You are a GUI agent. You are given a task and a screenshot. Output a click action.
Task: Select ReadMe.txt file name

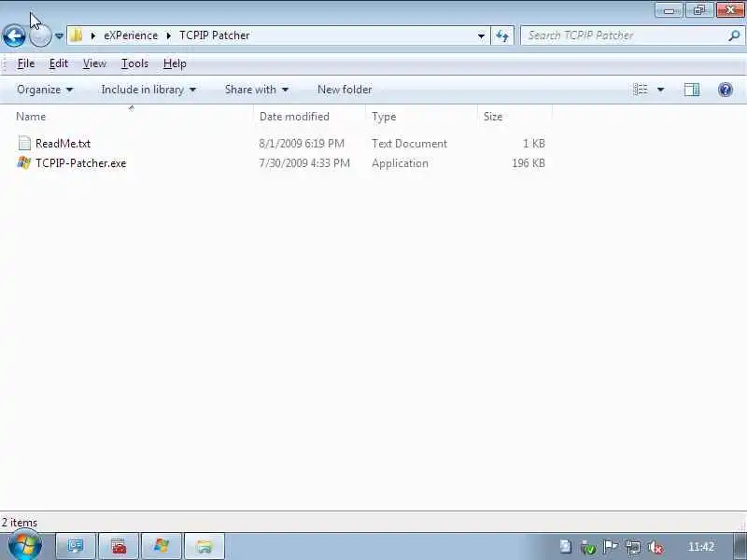pos(63,144)
